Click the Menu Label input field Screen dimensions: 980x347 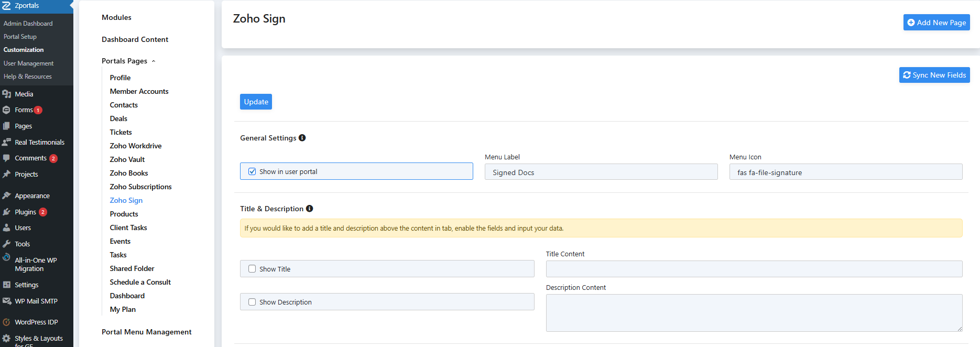click(601, 172)
